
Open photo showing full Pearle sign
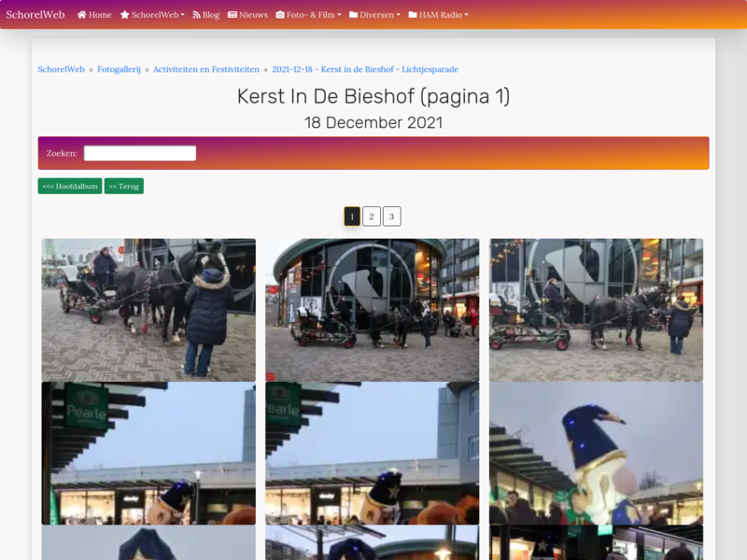pos(148,454)
